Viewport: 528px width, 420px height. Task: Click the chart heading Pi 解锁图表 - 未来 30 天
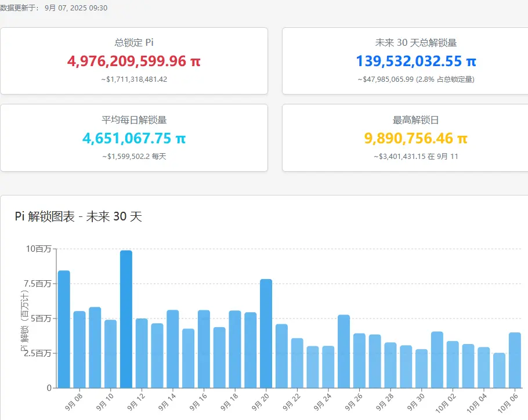coord(78,216)
